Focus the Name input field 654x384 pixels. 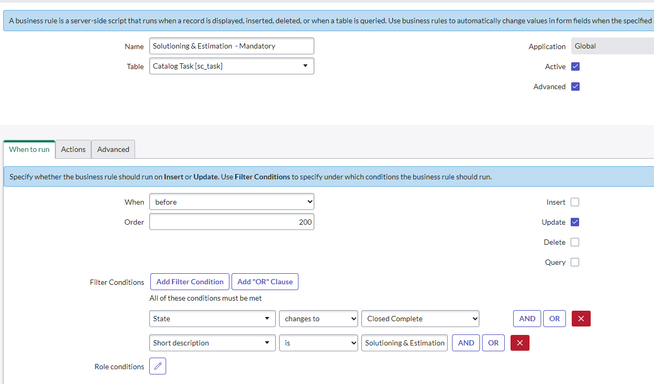[x=231, y=46]
